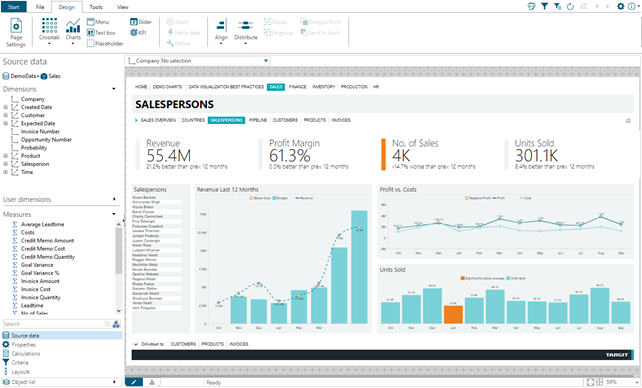Expand the User dimensions section
642x388 pixels.
pos(114,199)
